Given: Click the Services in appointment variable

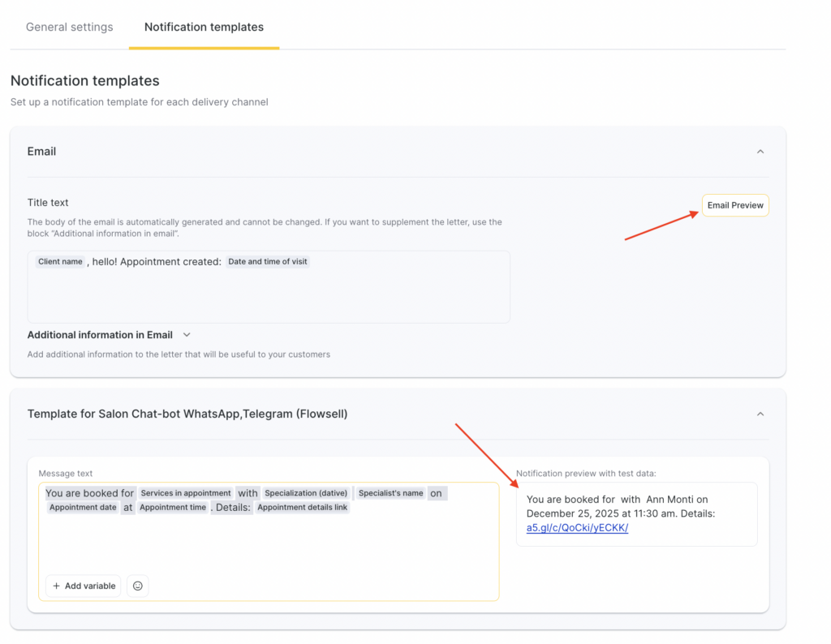Looking at the screenshot, I should tap(185, 493).
